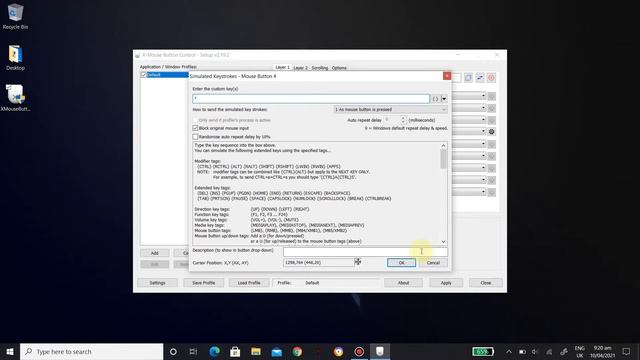Click the ENG UK language indicator

580,351
